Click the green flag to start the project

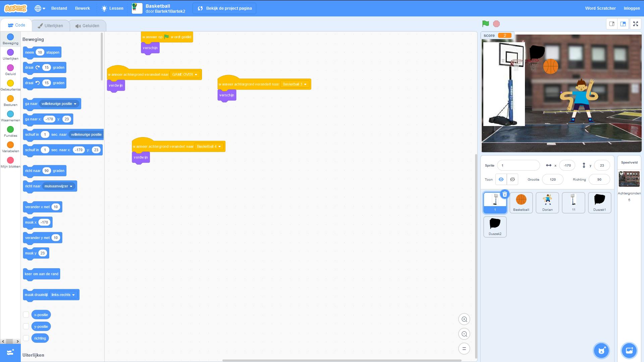pos(485,24)
